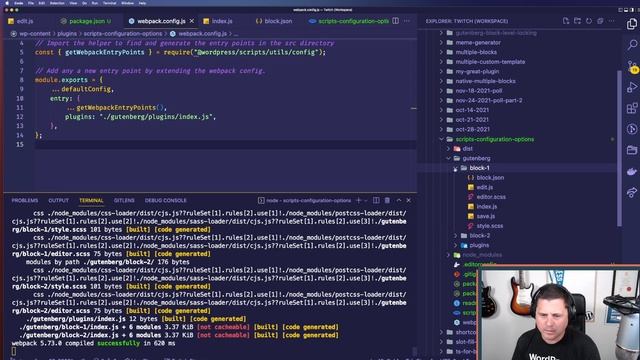Close the webpack.config.js tab
640x360 pixels.
click(x=192, y=21)
